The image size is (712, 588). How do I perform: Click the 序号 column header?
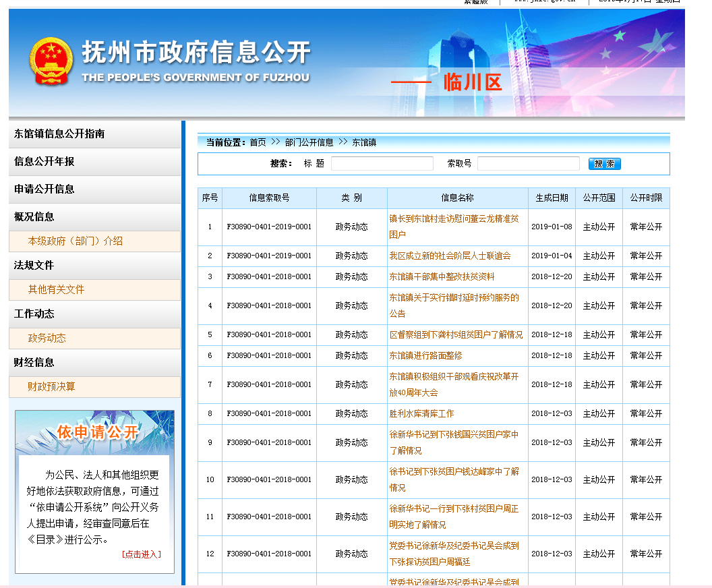[210, 198]
